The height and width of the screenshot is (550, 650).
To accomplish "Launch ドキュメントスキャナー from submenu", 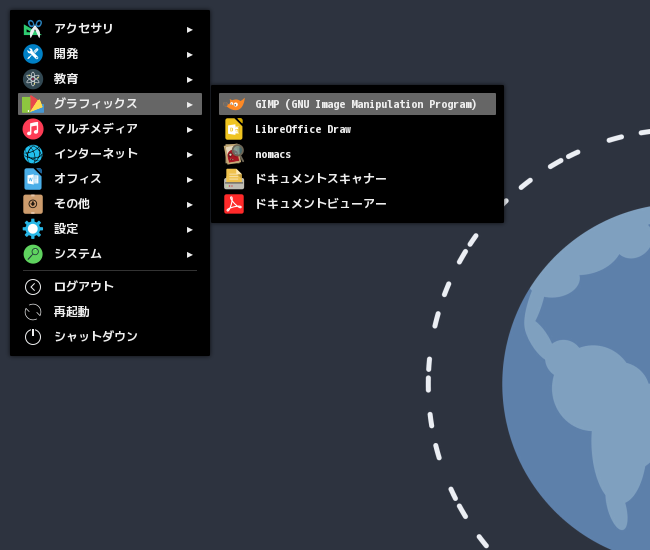I will coord(357,179).
